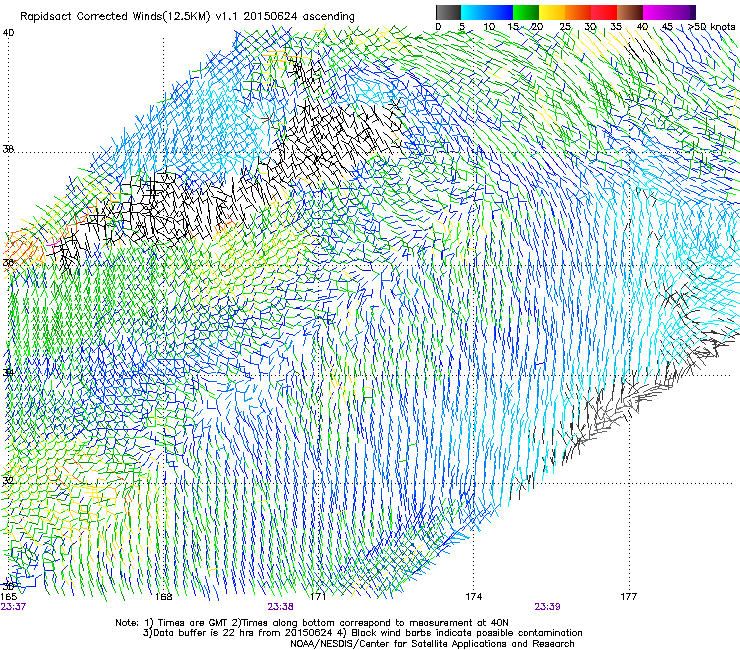Click the green 15–20 knots legend color
The width and height of the screenshot is (740, 650).
tap(526, 12)
